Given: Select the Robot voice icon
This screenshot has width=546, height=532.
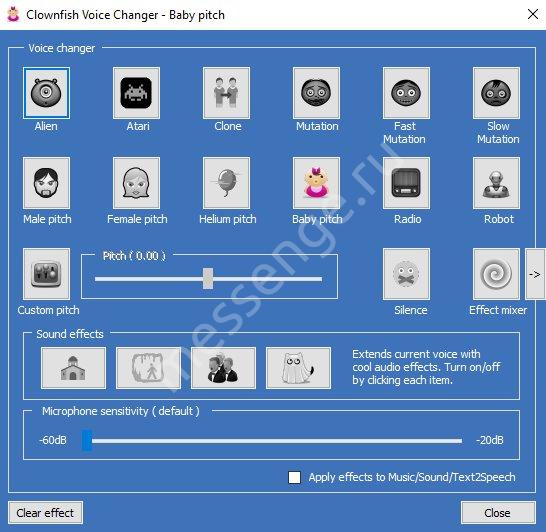Looking at the screenshot, I should tap(496, 183).
